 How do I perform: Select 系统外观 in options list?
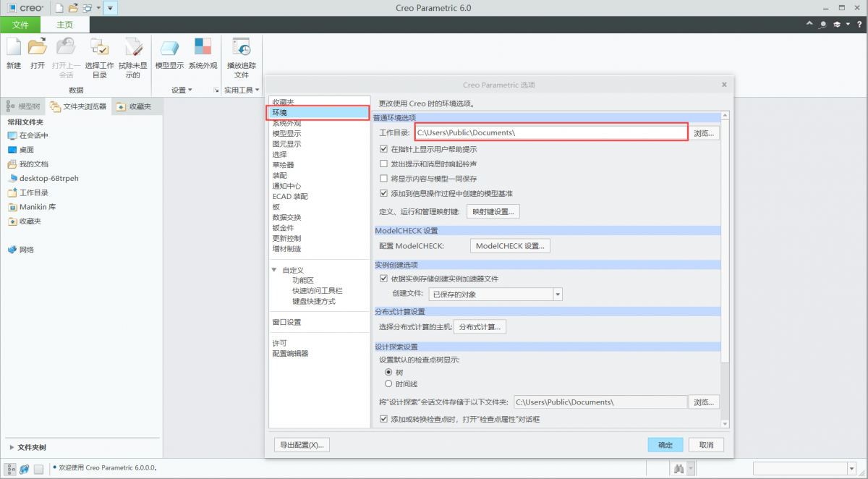[x=286, y=123]
